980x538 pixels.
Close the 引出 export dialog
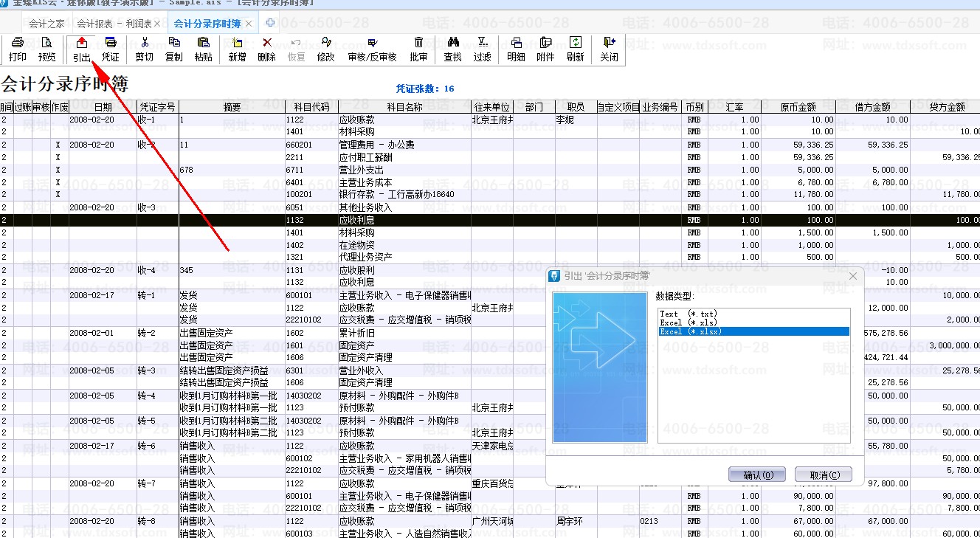click(853, 276)
